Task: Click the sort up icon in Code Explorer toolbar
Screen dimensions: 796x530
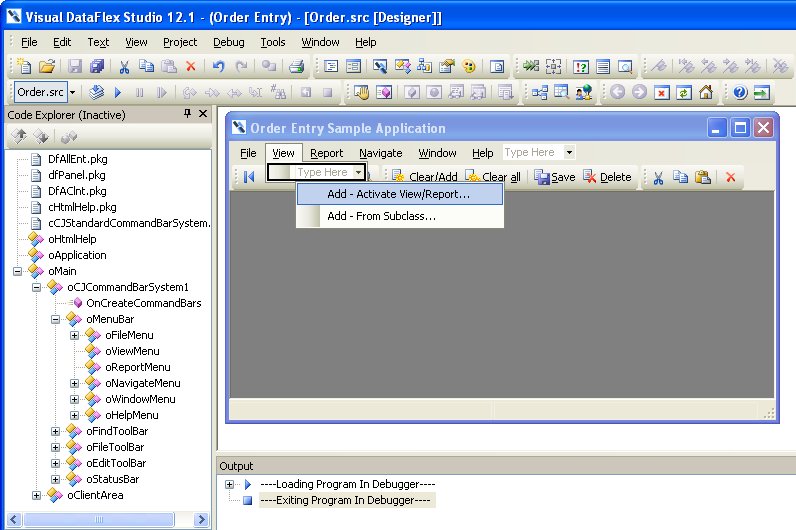Action: point(19,136)
